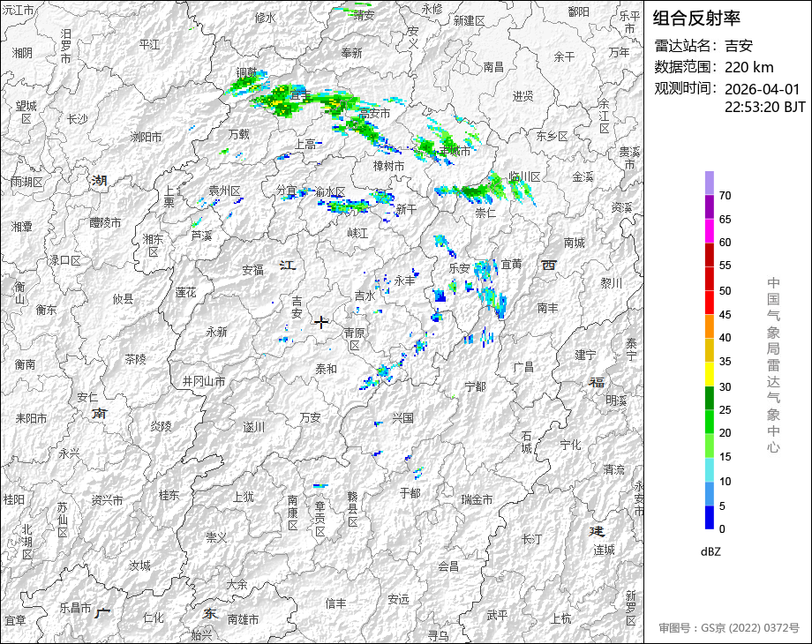Click the 长汀 label on the map
The image size is (812, 644).
coord(532,539)
